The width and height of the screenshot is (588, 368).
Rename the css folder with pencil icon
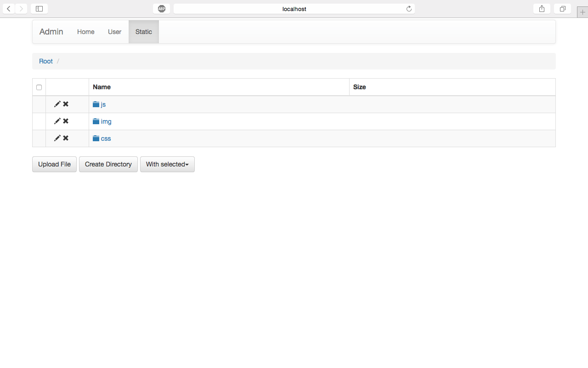pos(57,138)
